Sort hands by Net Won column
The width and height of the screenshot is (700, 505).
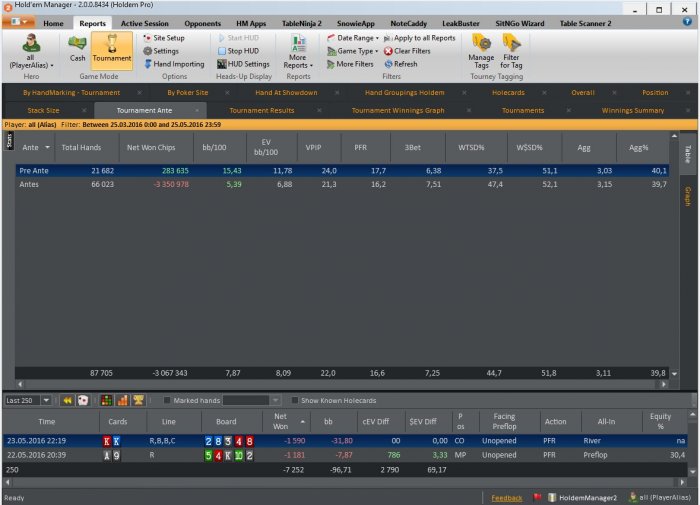click(x=287, y=422)
